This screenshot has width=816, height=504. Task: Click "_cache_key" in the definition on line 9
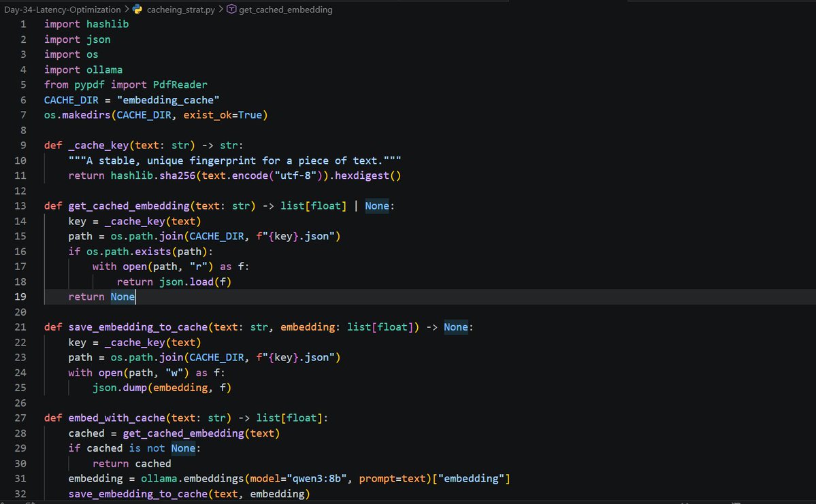coord(99,145)
